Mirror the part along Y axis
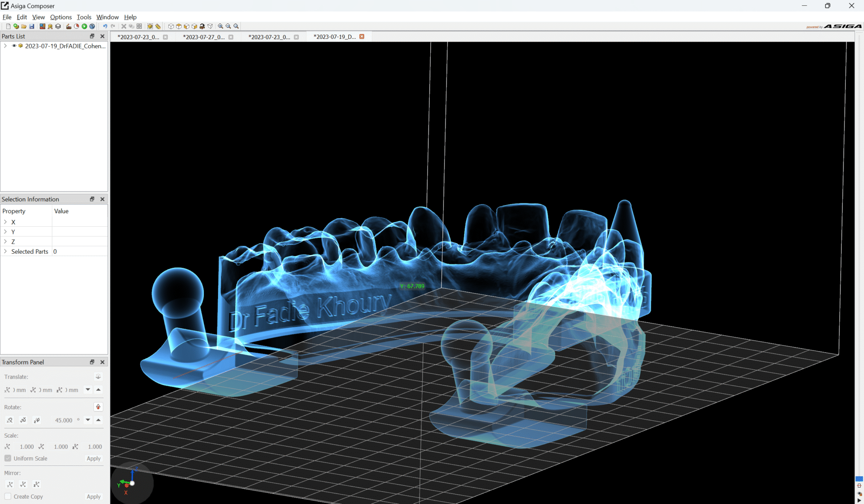The height and width of the screenshot is (504, 864). pos(23,484)
